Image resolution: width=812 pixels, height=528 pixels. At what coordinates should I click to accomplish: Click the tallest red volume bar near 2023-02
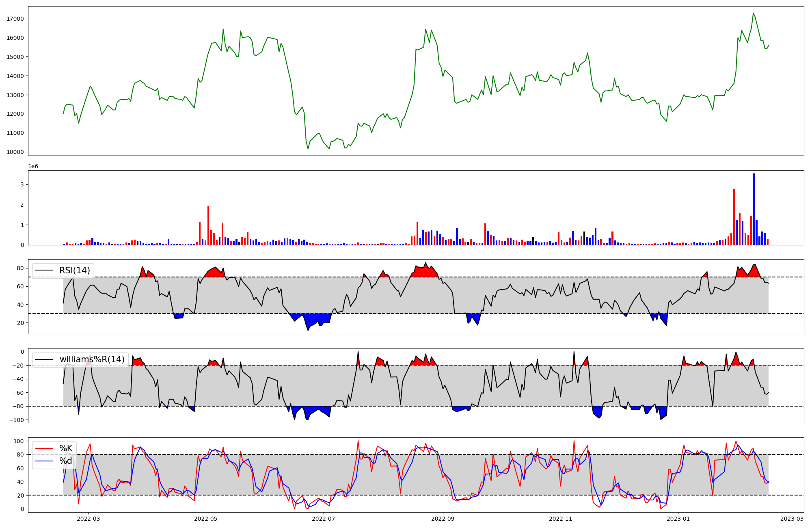734,217
